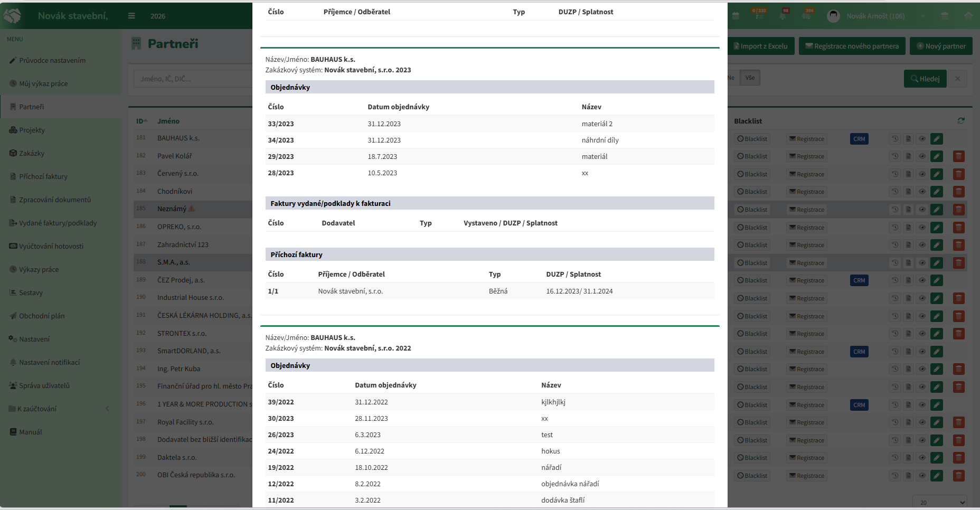View OPREKO, s.r.o. via eye icon
Image resolution: width=980 pixels, height=510 pixels.
[922, 228]
